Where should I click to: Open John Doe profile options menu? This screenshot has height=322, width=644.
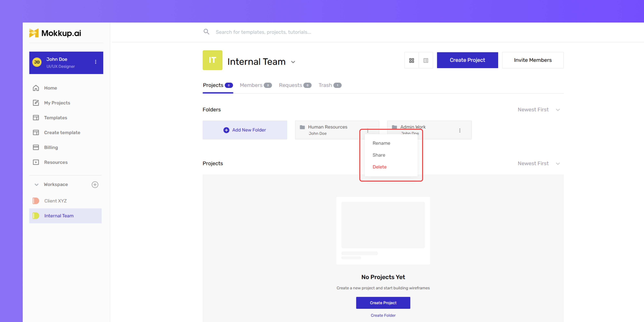tap(95, 62)
